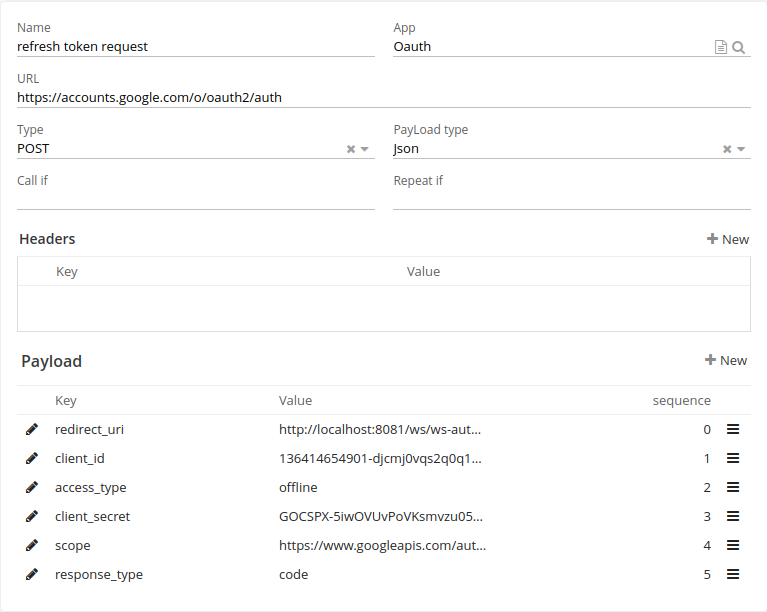
Task: Click the edit pencil for redirect_uri row
Action: tap(32, 429)
